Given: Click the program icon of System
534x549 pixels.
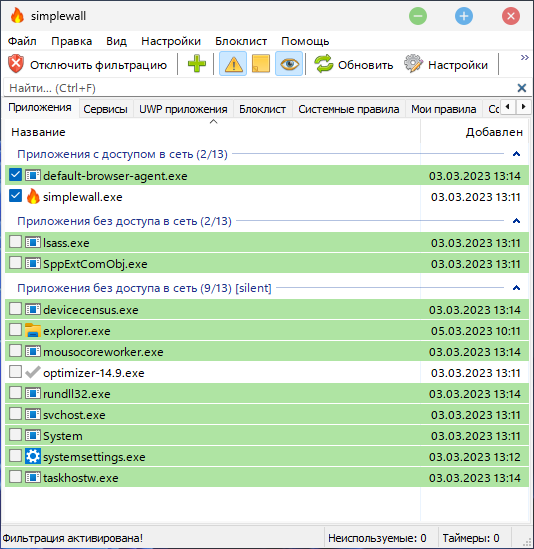Looking at the screenshot, I should pos(33,436).
